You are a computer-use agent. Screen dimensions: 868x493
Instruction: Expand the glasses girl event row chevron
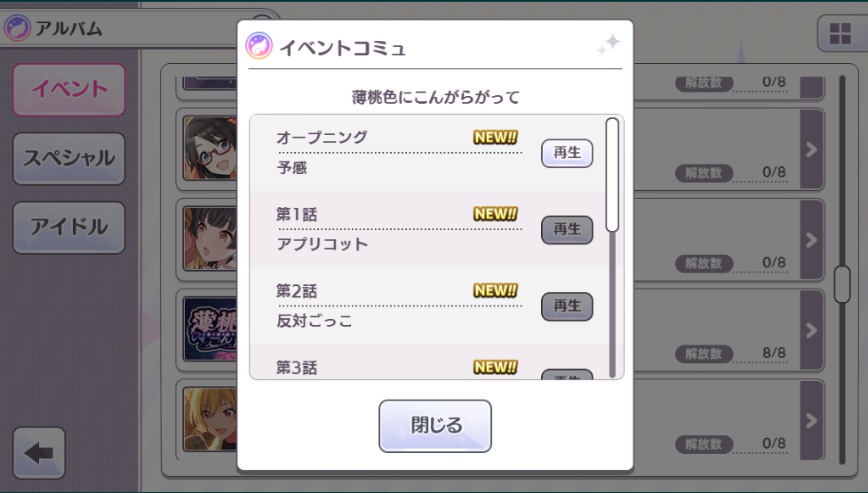pyautogui.click(x=811, y=149)
